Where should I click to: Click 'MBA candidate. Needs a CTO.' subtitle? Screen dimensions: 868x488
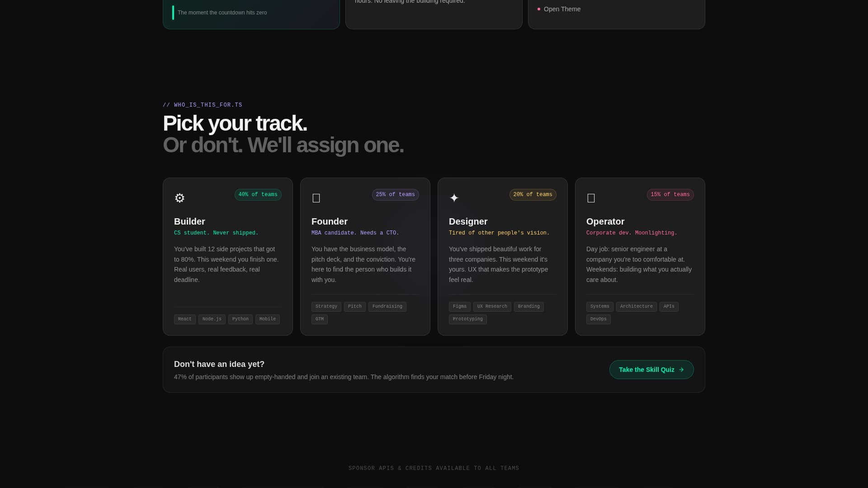click(x=355, y=233)
